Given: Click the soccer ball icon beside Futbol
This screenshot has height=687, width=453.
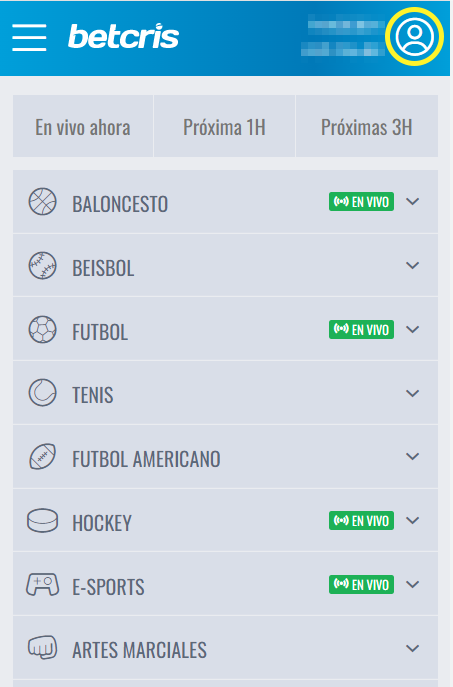Looking at the screenshot, I should coord(42,329).
